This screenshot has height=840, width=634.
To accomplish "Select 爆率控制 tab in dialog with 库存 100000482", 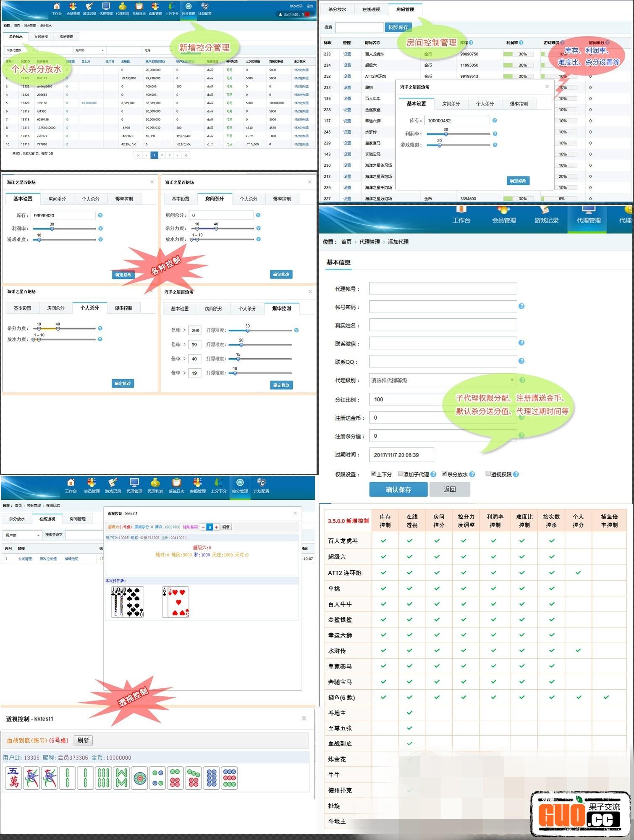I will pyautogui.click(x=519, y=104).
